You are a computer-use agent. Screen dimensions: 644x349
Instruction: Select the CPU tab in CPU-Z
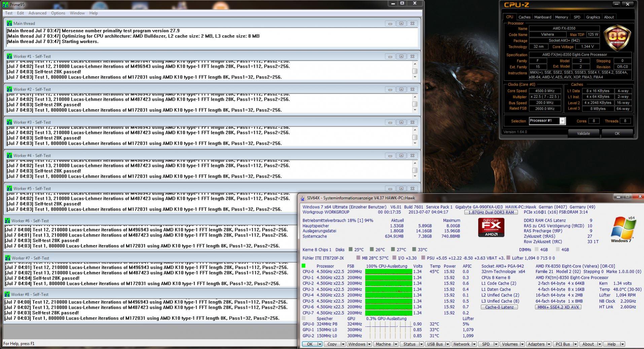510,17
